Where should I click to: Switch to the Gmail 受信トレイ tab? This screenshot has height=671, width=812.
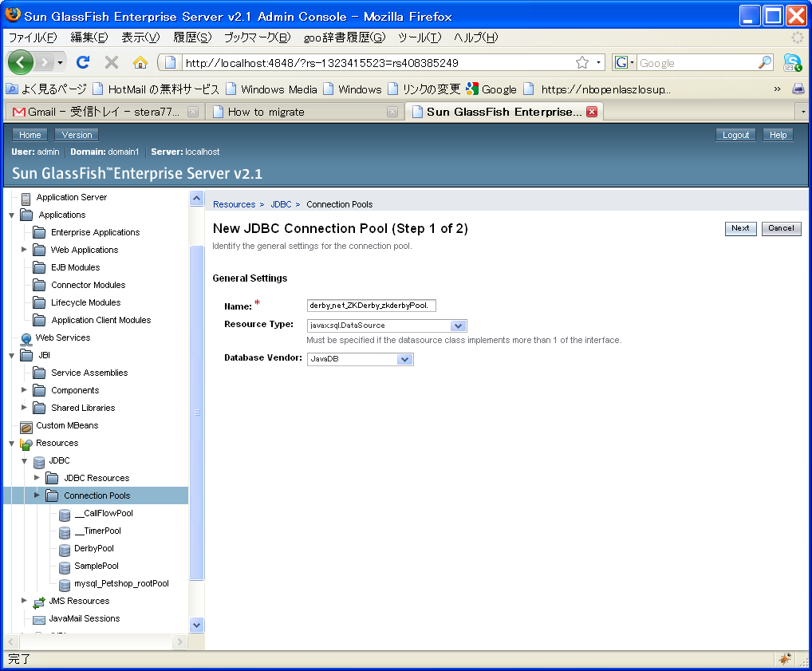[x=104, y=112]
